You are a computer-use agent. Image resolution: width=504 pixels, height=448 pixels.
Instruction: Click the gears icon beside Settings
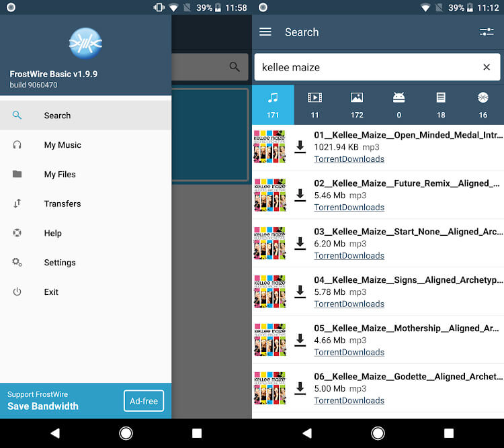17,262
